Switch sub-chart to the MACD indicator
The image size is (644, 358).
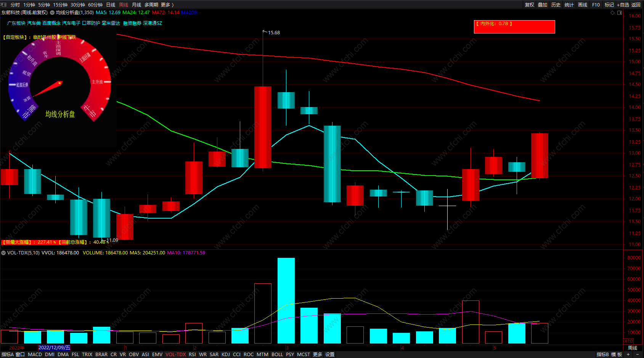pyautogui.click(x=35, y=355)
